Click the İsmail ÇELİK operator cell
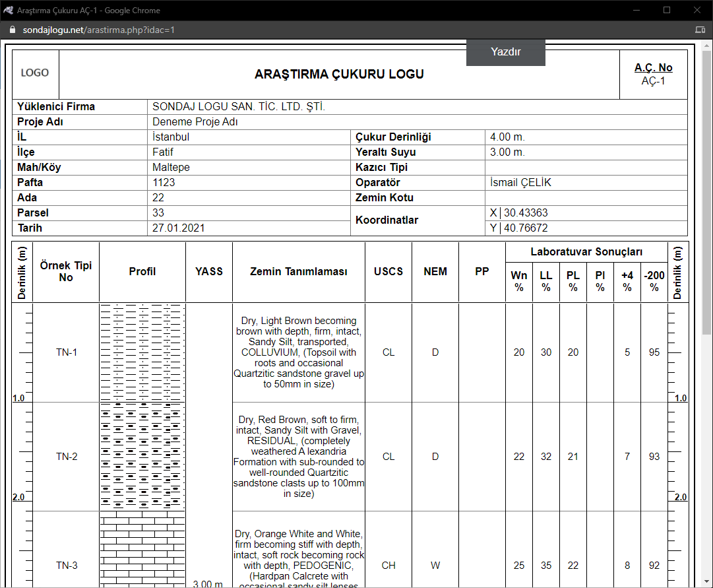The width and height of the screenshot is (713, 588). (x=520, y=183)
